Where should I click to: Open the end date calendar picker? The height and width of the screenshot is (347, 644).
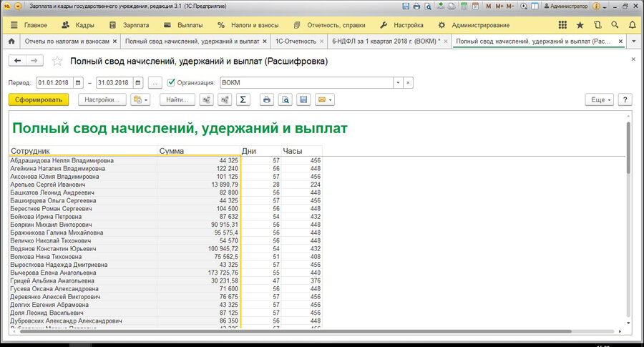(x=138, y=82)
